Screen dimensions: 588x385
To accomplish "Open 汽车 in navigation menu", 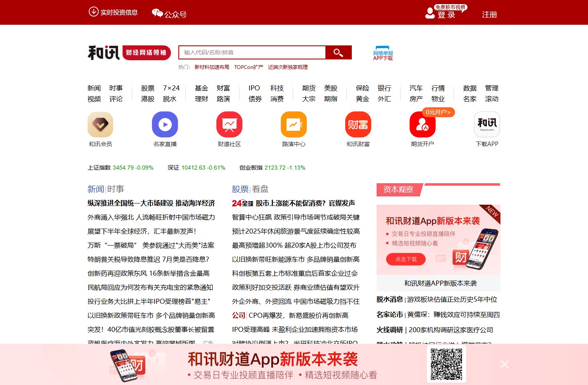I will 416,88.
